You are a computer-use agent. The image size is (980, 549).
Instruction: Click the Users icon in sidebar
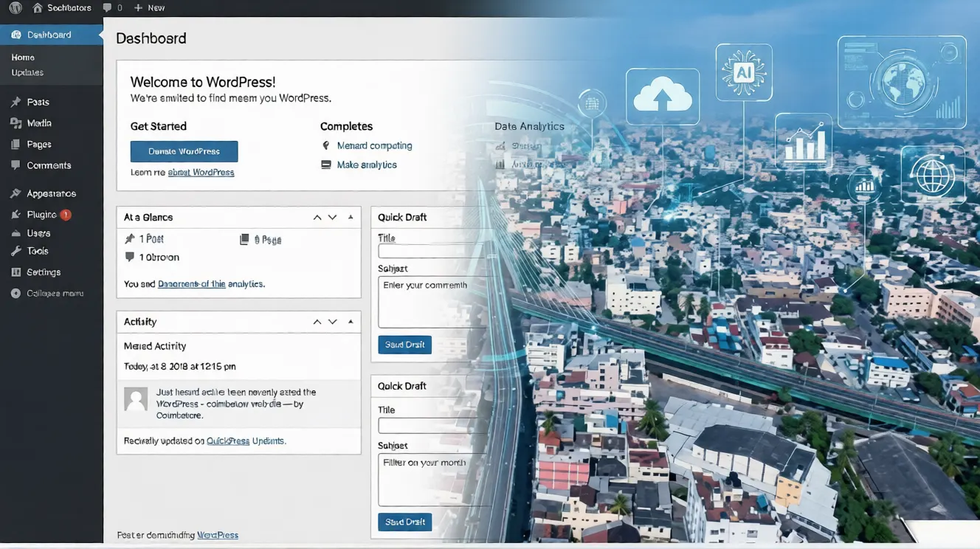pyautogui.click(x=15, y=233)
